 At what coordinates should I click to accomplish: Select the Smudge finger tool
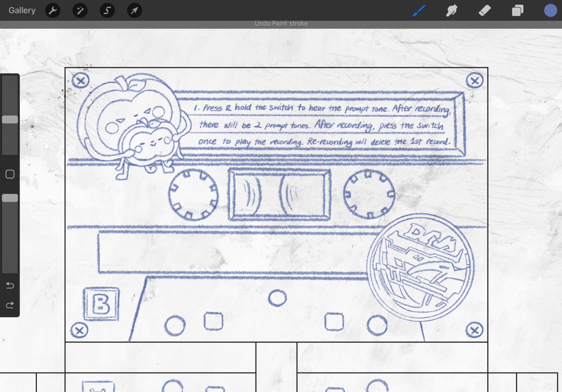pyautogui.click(x=452, y=11)
